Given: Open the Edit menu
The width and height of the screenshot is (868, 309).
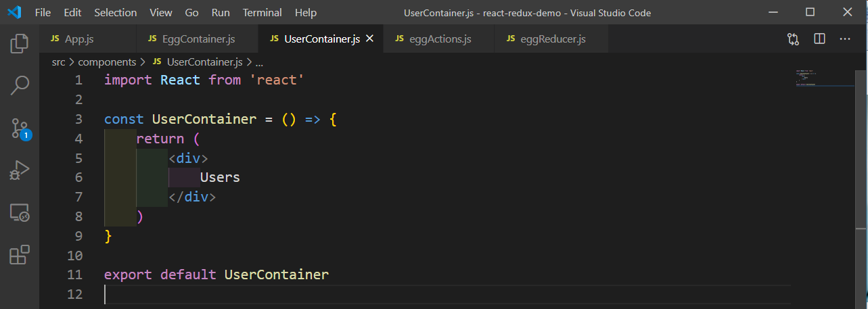Looking at the screenshot, I should [72, 12].
